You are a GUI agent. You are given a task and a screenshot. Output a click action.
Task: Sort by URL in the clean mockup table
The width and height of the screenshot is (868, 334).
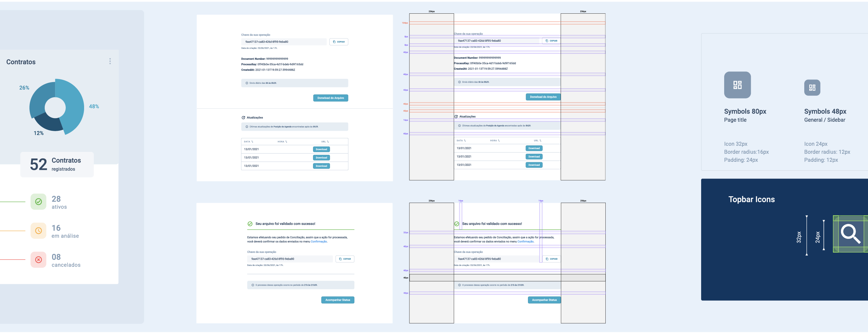coord(325,141)
